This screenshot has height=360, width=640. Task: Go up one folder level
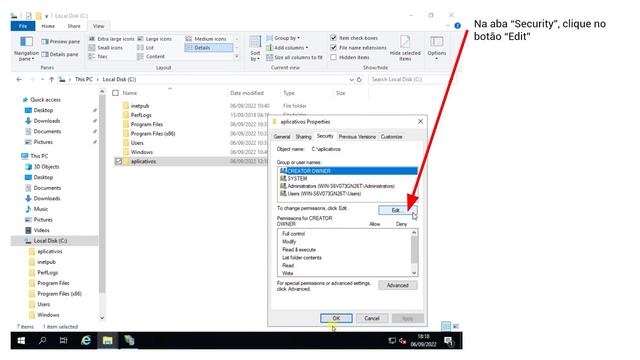[x=51, y=80]
